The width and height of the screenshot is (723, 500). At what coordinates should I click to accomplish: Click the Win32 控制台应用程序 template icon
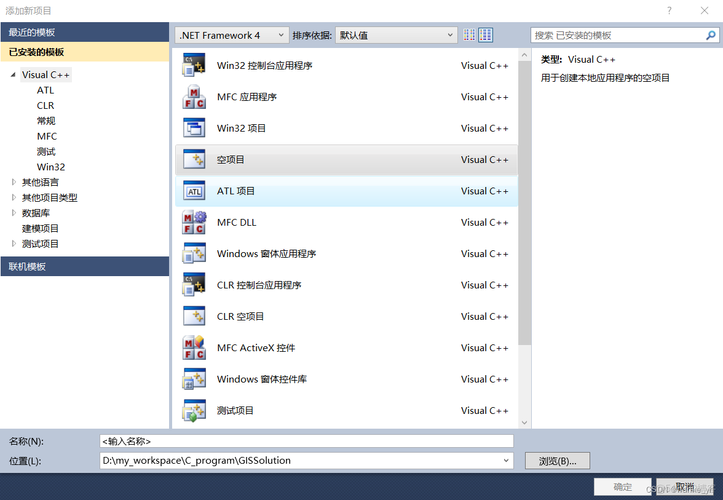[x=194, y=66]
